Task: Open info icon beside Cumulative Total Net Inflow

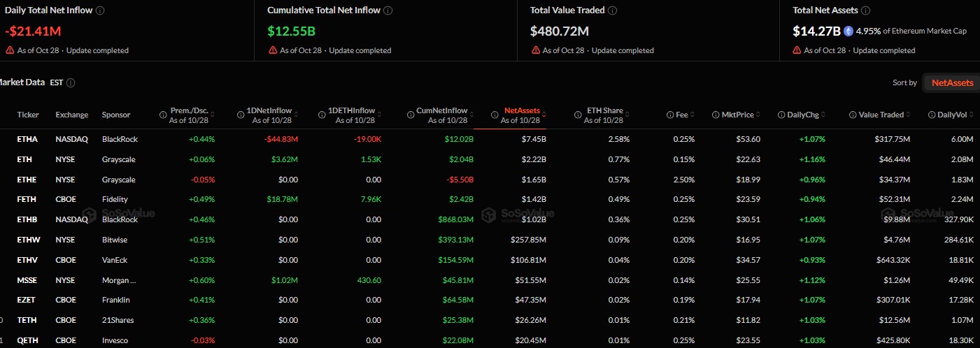Action: 388,10
